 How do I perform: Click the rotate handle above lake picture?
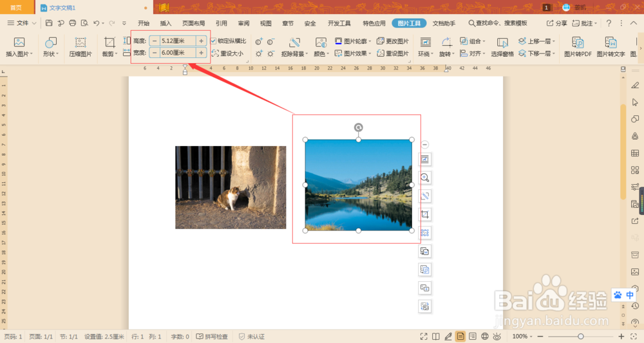(359, 127)
